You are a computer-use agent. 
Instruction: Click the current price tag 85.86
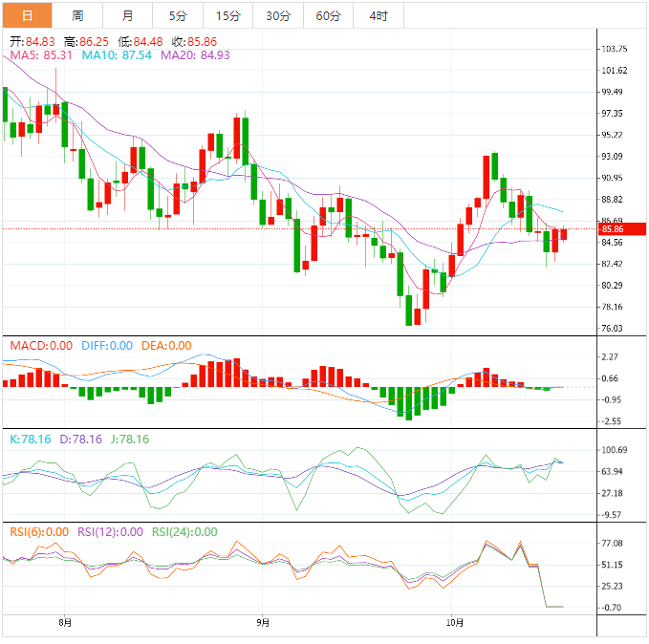click(621, 229)
